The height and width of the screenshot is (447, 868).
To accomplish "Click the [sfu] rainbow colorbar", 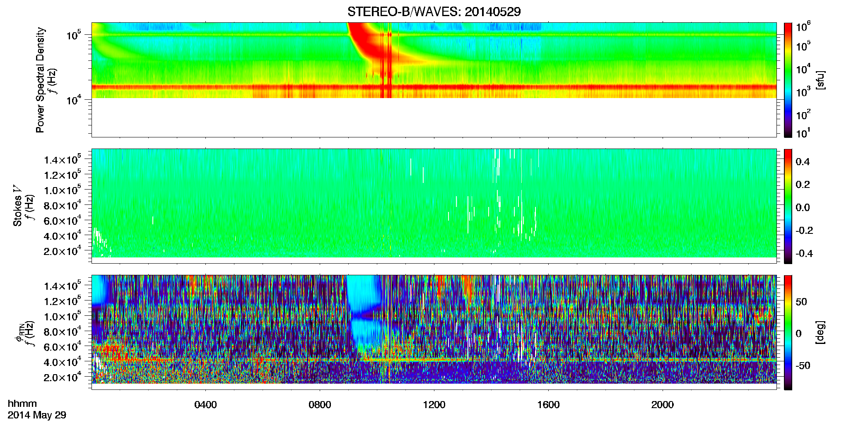I will click(788, 79).
